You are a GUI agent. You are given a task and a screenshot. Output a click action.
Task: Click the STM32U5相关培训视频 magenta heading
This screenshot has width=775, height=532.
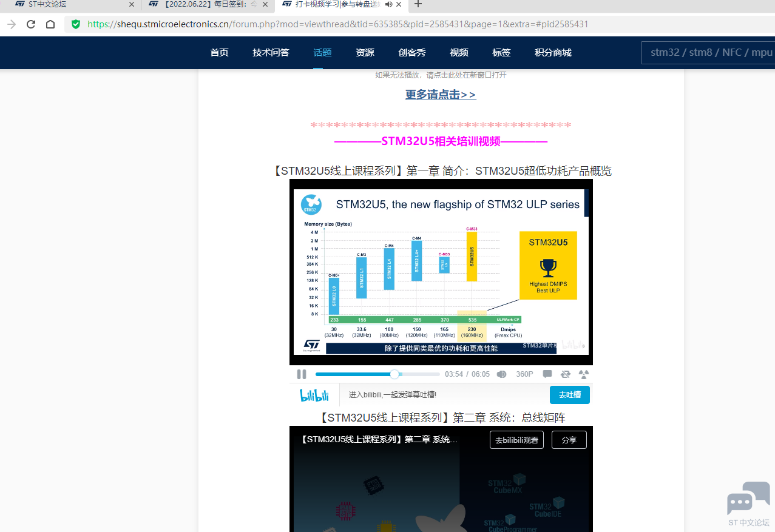point(441,141)
